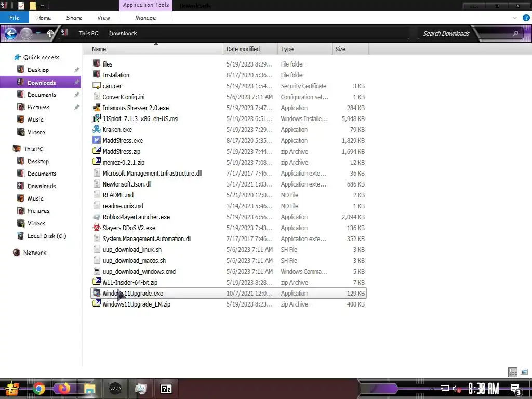Select the Windows11Upgrade.exe icon

(x=97, y=293)
